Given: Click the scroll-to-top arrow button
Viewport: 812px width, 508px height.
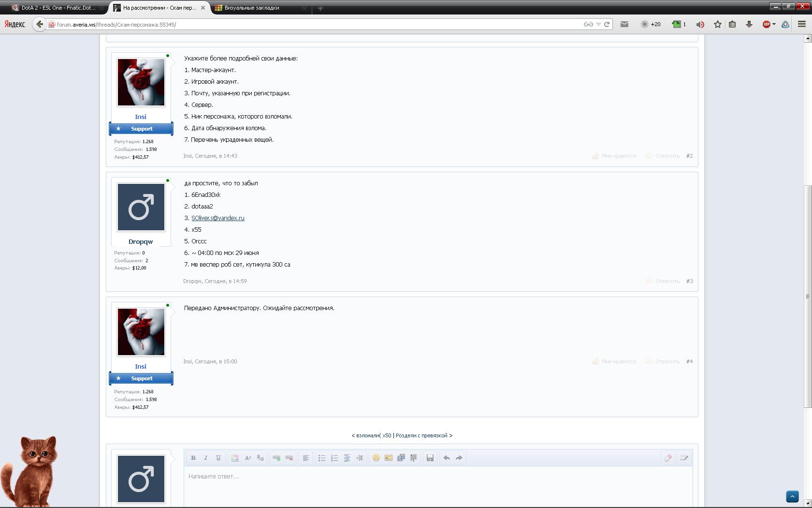Looking at the screenshot, I should coord(792,496).
